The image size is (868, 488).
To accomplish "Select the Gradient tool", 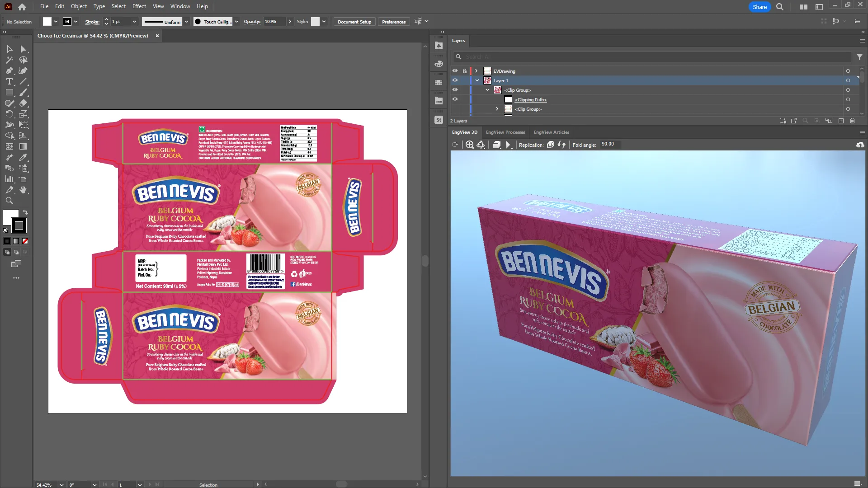I will (24, 146).
